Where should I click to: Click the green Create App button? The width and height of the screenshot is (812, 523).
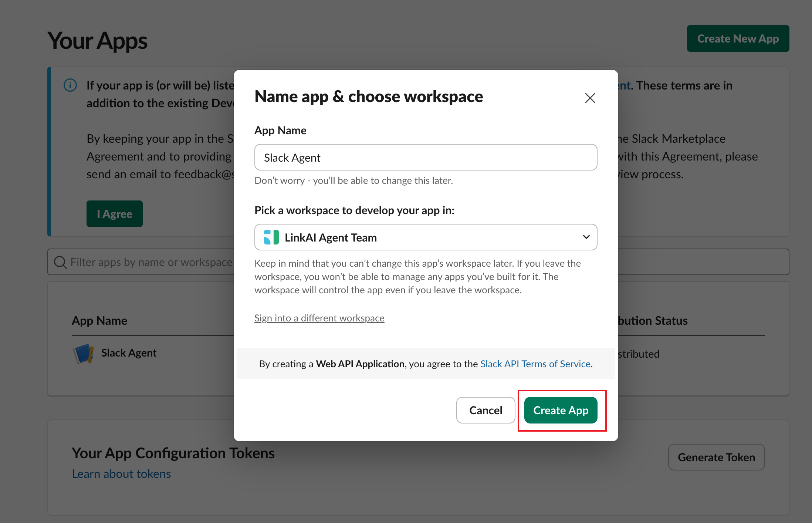pyautogui.click(x=561, y=410)
